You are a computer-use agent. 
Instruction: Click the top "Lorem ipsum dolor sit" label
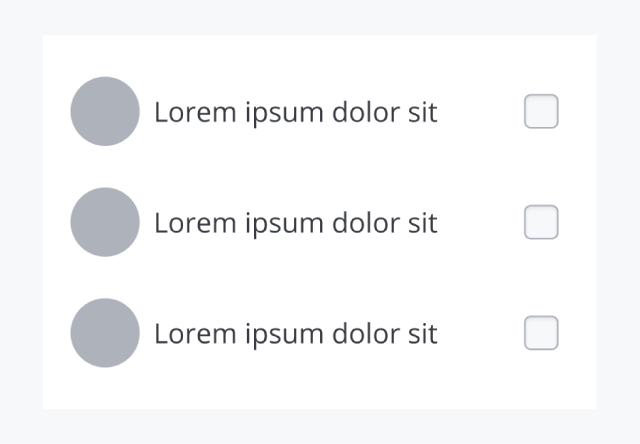pyautogui.click(x=295, y=112)
